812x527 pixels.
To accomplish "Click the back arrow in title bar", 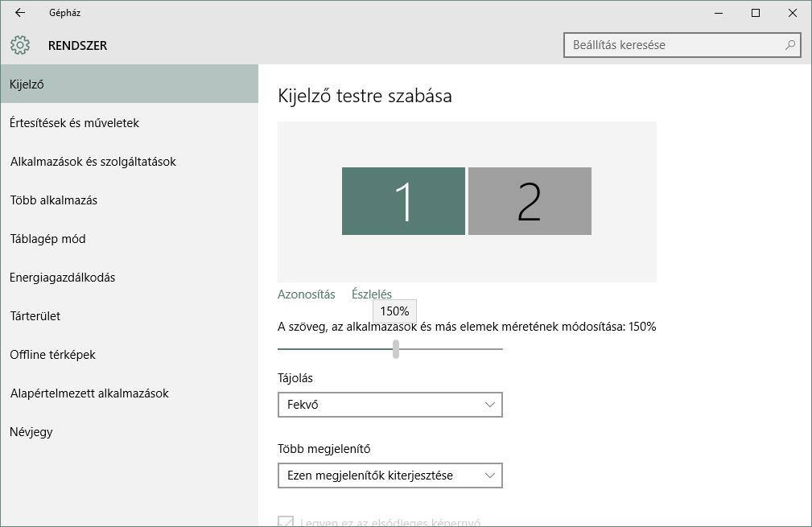I will 20,13.
